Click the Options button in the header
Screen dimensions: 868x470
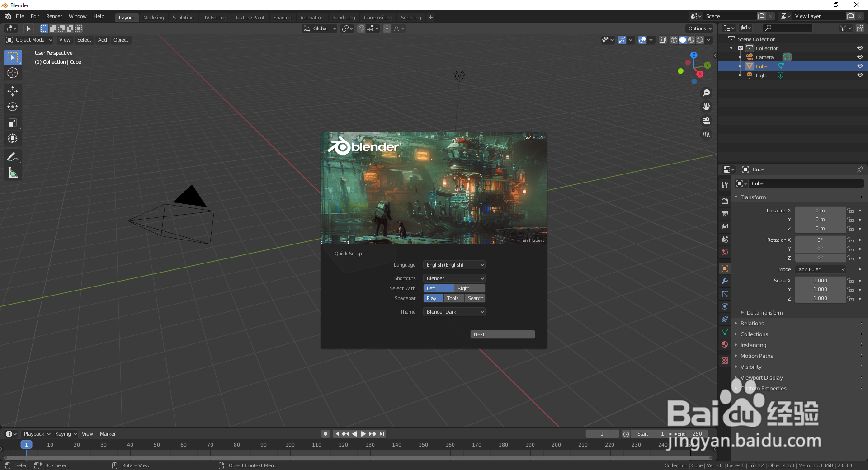click(x=699, y=28)
